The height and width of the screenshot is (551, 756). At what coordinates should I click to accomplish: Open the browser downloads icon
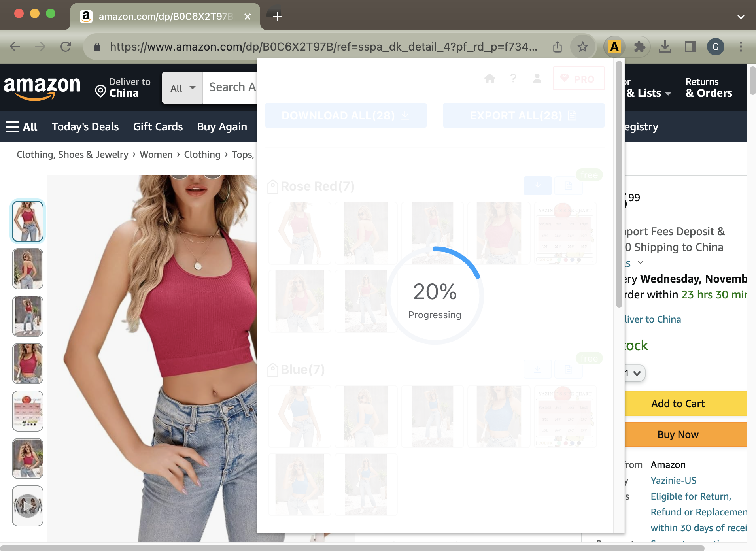point(666,47)
